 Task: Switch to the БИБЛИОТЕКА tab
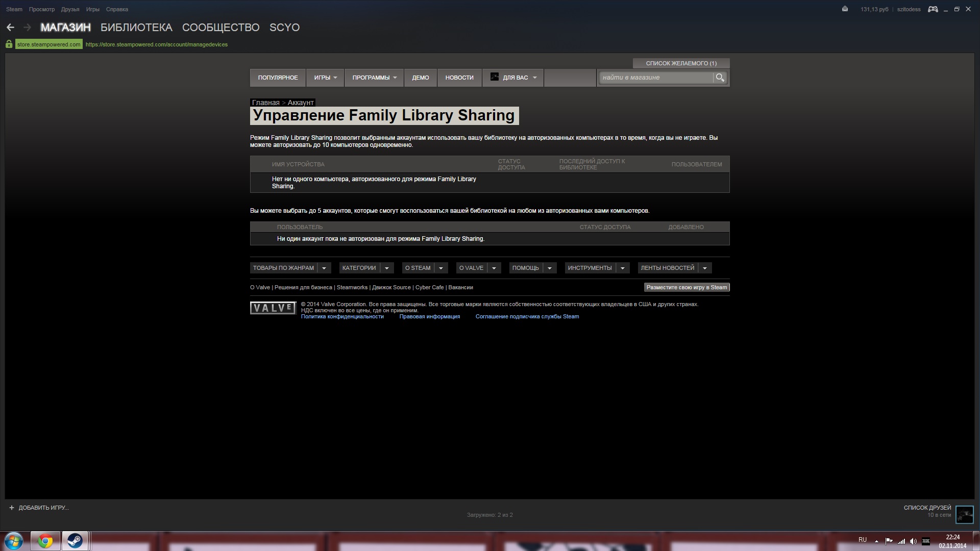[136, 28]
